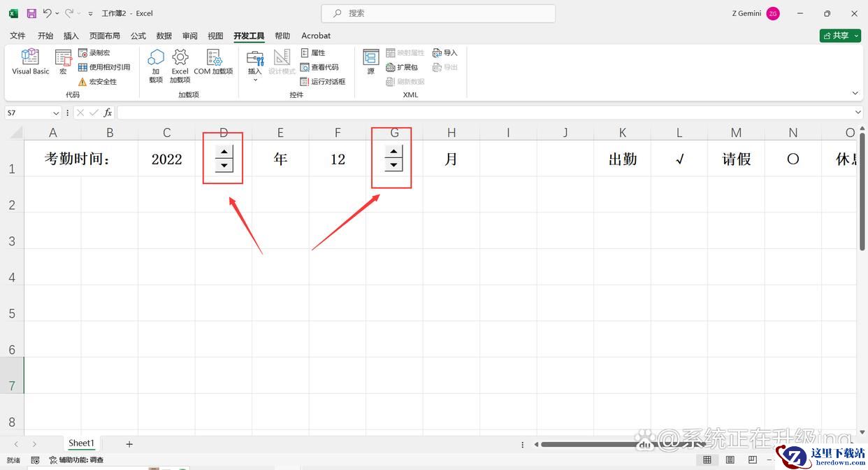Increase the year with spinner up arrow
Image resolution: width=868 pixels, height=470 pixels.
pos(224,152)
